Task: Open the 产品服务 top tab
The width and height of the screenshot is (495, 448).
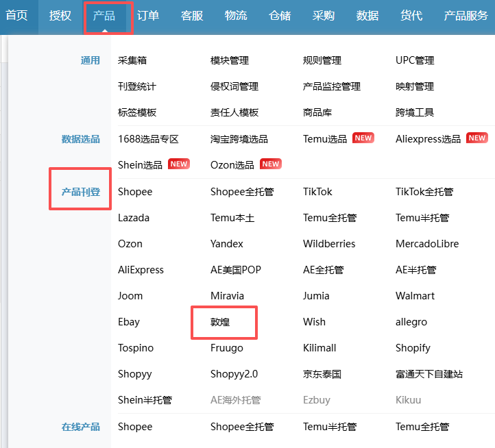Action: [466, 15]
